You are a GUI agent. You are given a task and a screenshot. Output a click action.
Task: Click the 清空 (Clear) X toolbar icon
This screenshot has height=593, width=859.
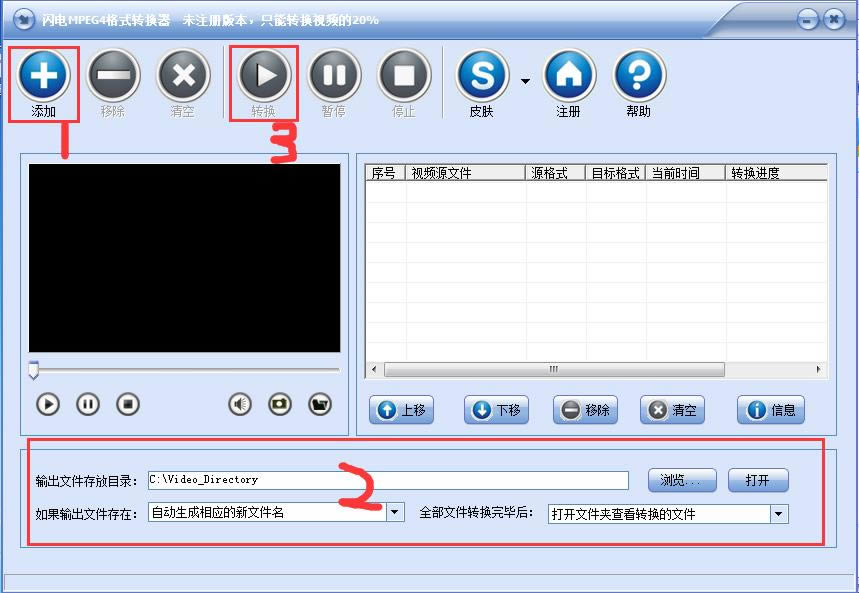184,75
